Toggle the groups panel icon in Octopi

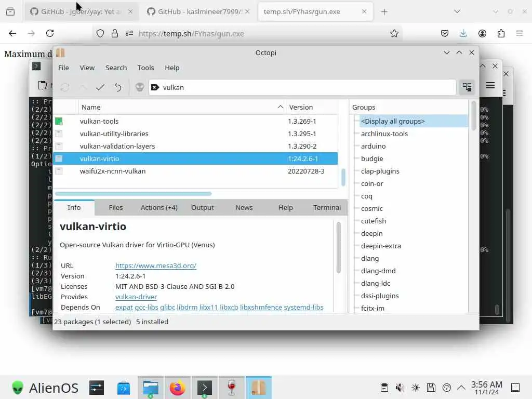click(467, 87)
